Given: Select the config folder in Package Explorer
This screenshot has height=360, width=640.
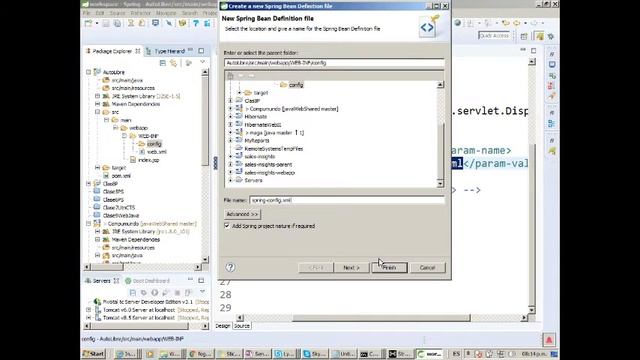Looking at the screenshot, I should [154, 144].
